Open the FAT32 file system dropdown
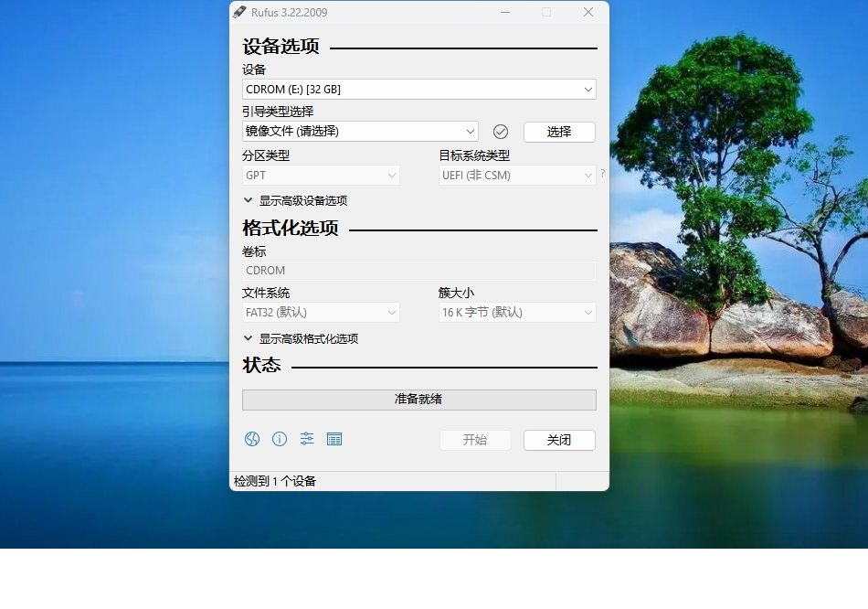The width and height of the screenshot is (868, 609). (x=321, y=313)
